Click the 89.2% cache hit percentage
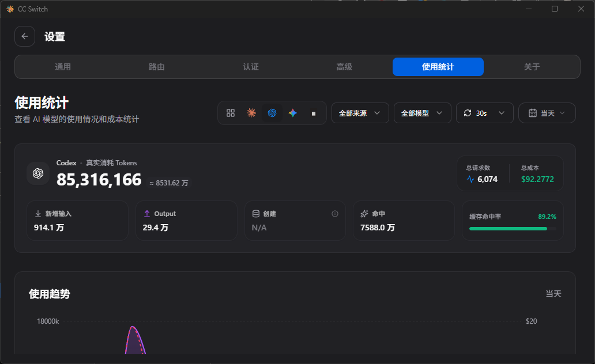 click(547, 217)
